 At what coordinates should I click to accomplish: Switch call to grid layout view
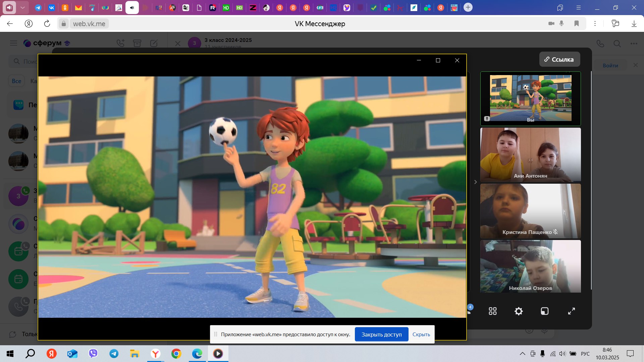tap(492, 311)
